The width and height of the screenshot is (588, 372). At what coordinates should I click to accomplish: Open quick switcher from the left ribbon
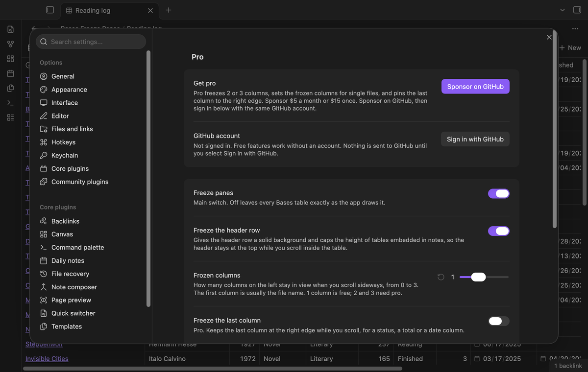(x=10, y=29)
